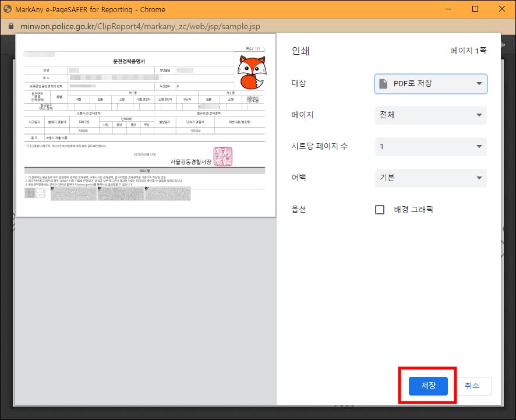This screenshot has height=420, width=516.
Task: Minimize the Chrome window
Action: tap(448, 9)
